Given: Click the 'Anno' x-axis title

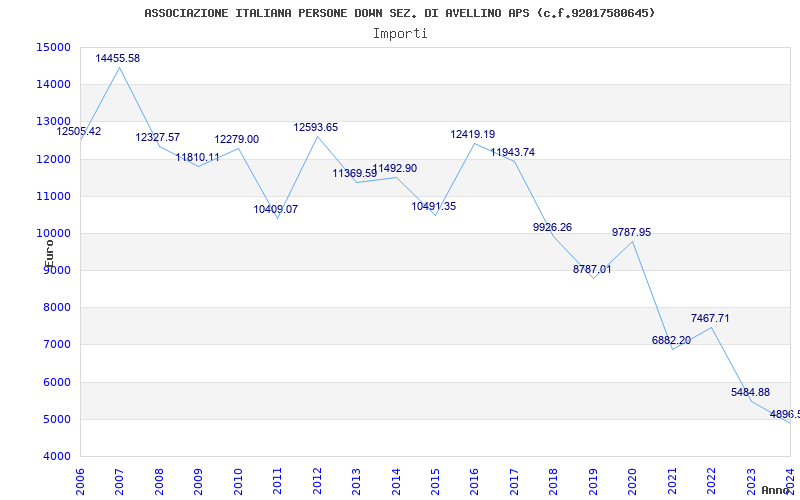Looking at the screenshot, I should (x=774, y=490).
